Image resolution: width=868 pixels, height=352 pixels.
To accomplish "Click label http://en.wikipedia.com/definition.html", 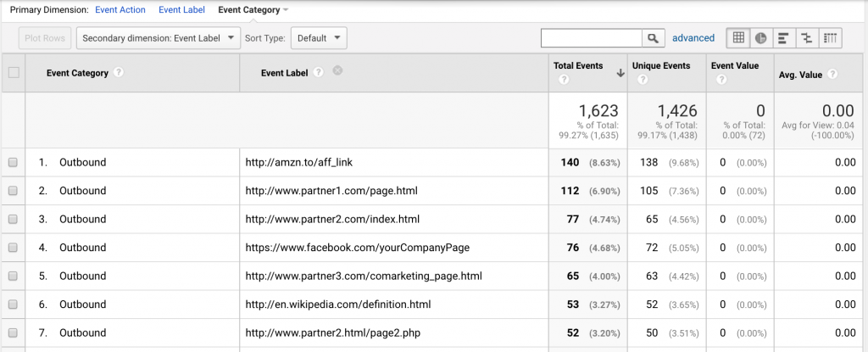I will click(338, 305).
